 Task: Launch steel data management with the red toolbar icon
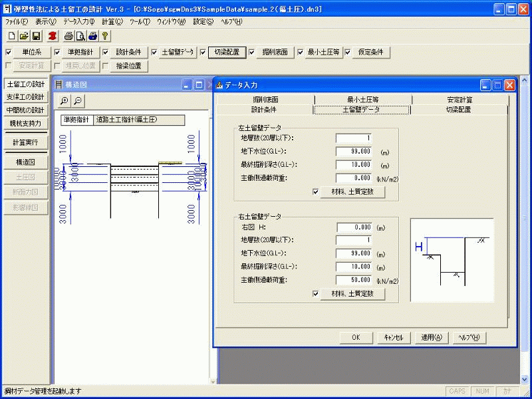click(52, 38)
